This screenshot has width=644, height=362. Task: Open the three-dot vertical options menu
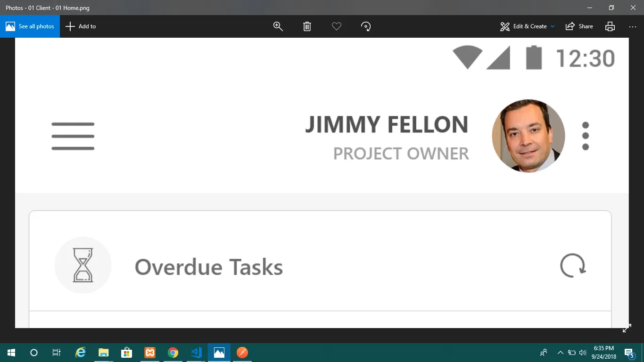(x=586, y=136)
